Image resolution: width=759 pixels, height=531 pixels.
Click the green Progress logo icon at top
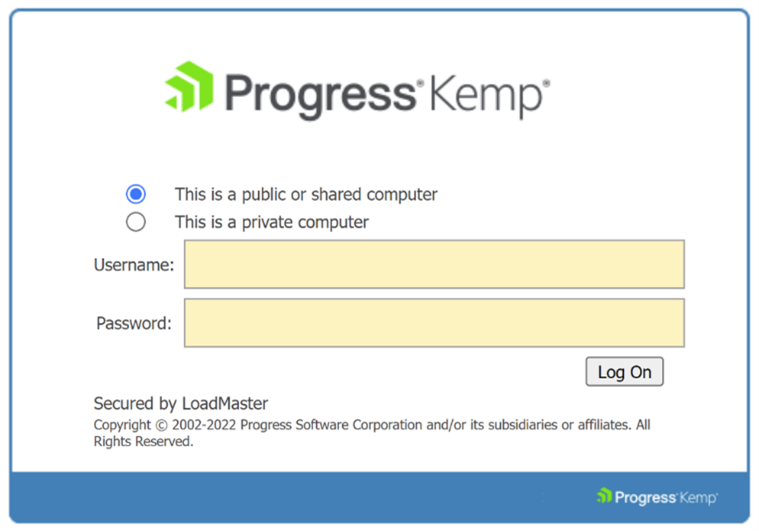pyautogui.click(x=189, y=87)
